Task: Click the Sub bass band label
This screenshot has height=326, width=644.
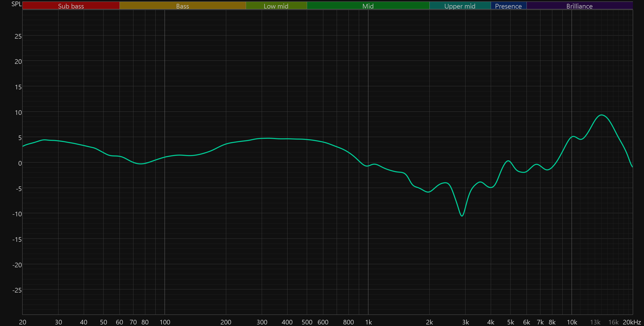Action: [71, 6]
